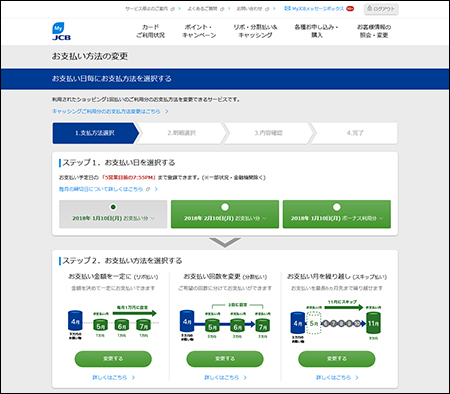This screenshot has width=450, height=394.
Task: Select the 2018年1月10日 お支払い分 option
Action: pos(113,214)
